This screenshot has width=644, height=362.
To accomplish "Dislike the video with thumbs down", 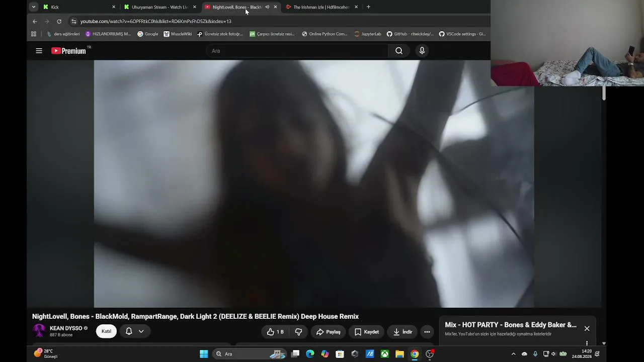I will tap(298, 332).
